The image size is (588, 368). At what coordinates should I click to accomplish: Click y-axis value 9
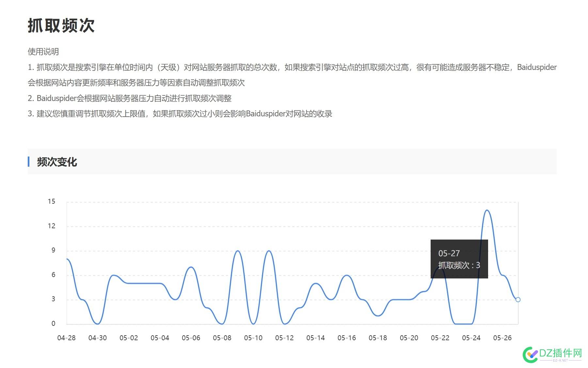click(54, 250)
